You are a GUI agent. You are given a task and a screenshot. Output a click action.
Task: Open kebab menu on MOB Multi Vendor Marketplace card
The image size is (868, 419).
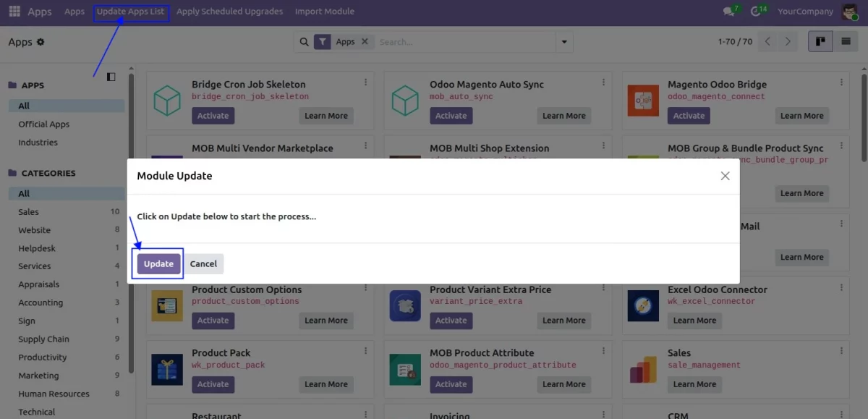[365, 146]
